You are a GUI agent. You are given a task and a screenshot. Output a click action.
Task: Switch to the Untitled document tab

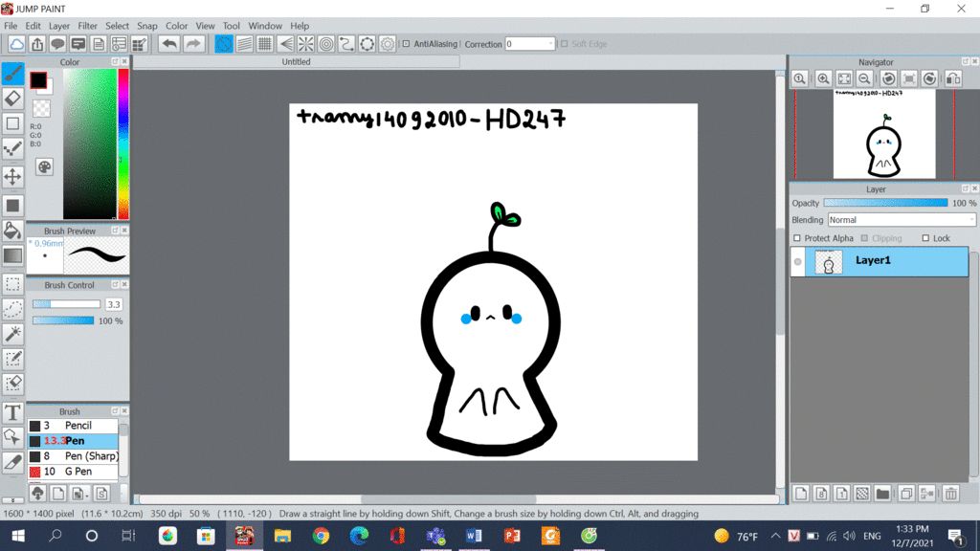pos(297,62)
